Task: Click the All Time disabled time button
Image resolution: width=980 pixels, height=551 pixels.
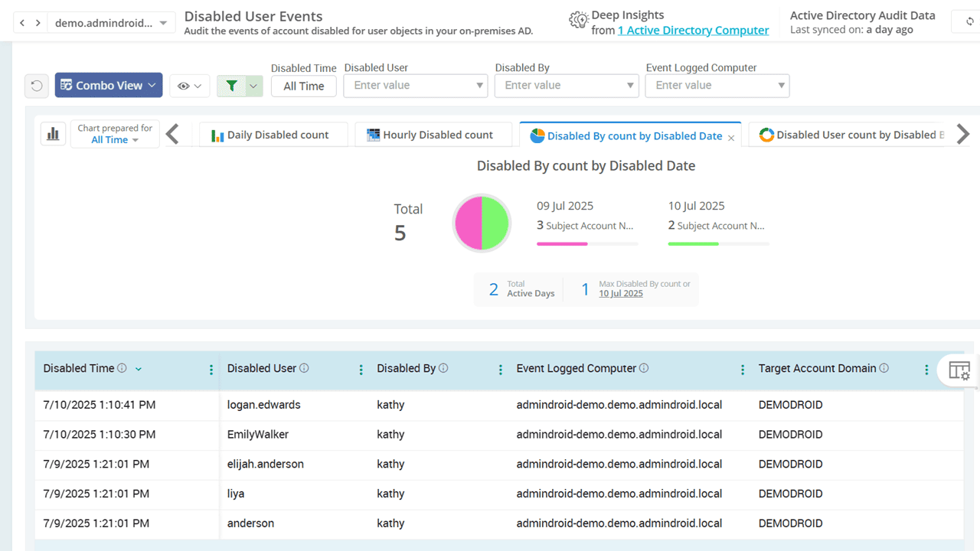Action: [x=304, y=86]
